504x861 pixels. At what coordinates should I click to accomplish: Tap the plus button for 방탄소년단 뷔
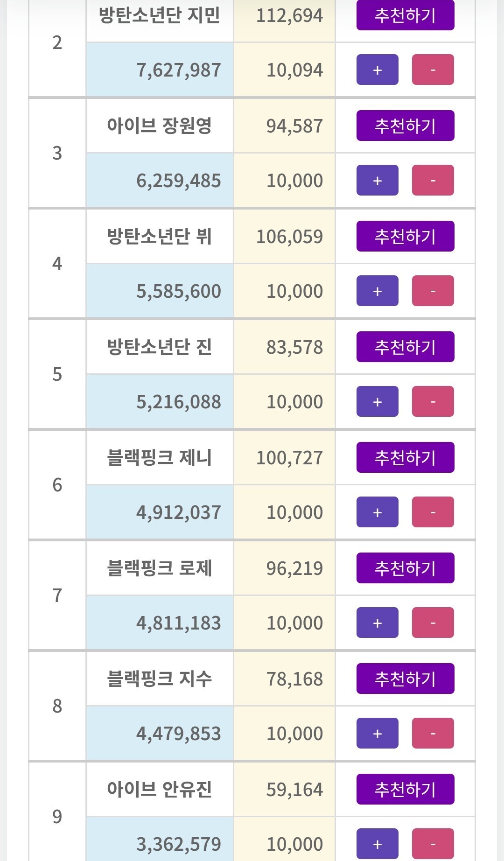pyautogui.click(x=377, y=291)
